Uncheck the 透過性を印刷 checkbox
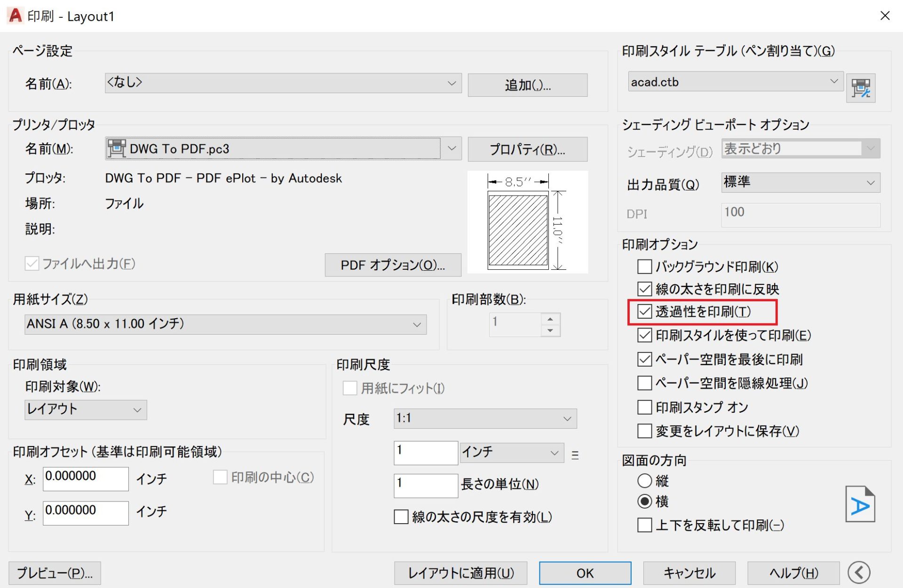Screen dimensions: 903x588 pos(644,312)
